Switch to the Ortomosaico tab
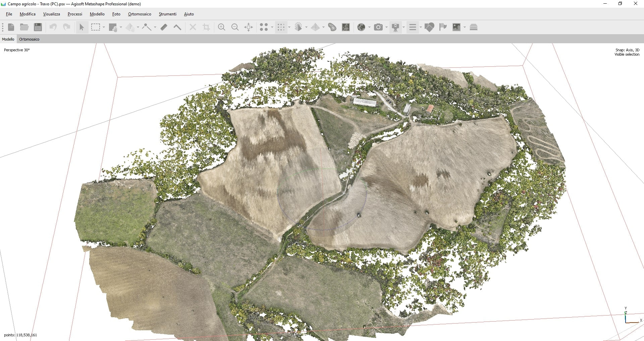This screenshot has height=341, width=644. (x=29, y=39)
